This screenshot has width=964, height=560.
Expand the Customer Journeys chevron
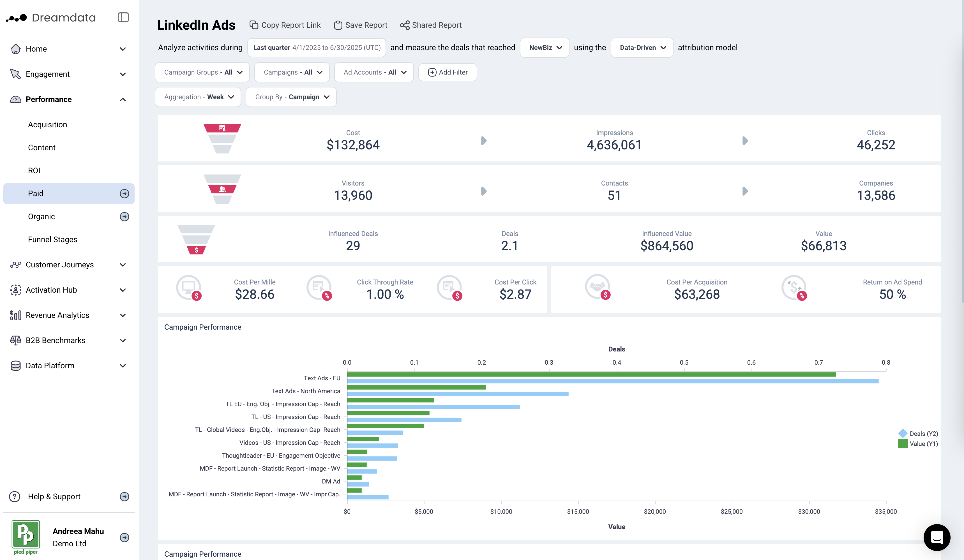pos(123,265)
